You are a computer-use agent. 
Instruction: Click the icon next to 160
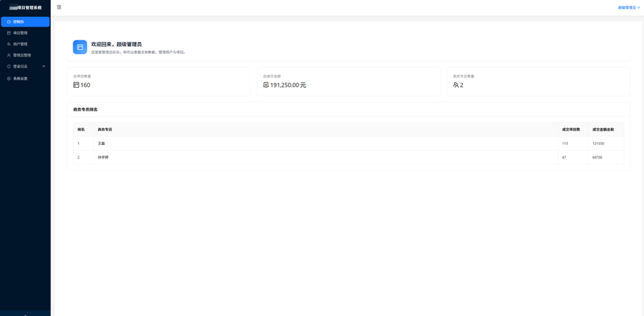[x=76, y=85]
